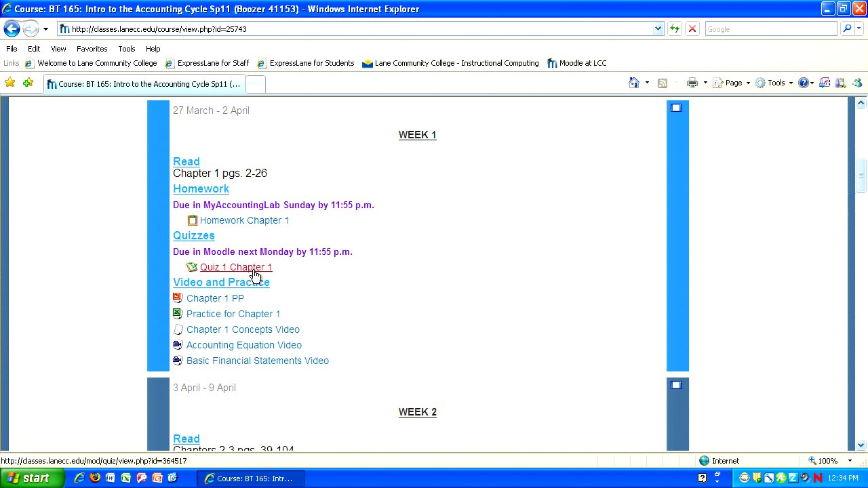The height and width of the screenshot is (488, 868).
Task: Click the Favorites Center star icon
Action: click(x=10, y=83)
